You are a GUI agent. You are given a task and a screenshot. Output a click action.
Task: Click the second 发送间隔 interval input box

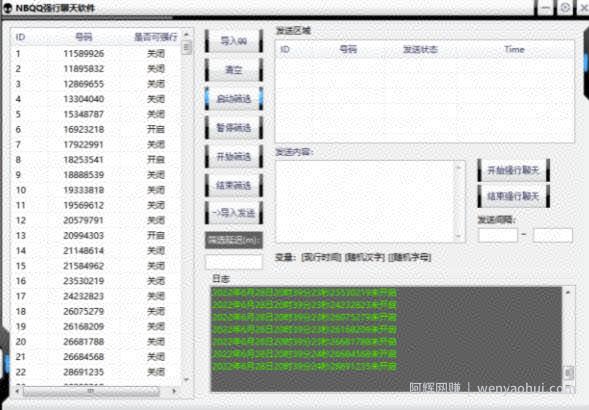click(x=553, y=235)
